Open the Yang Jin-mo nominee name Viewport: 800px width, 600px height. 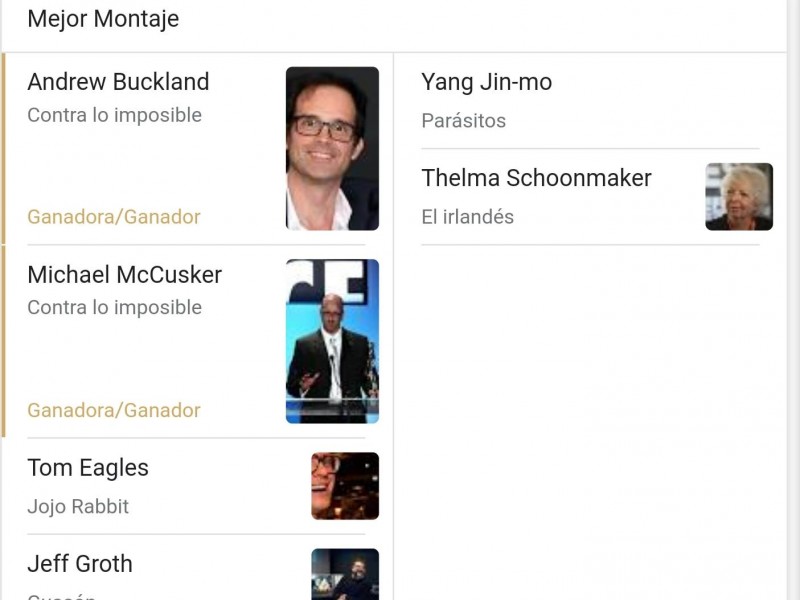point(486,82)
